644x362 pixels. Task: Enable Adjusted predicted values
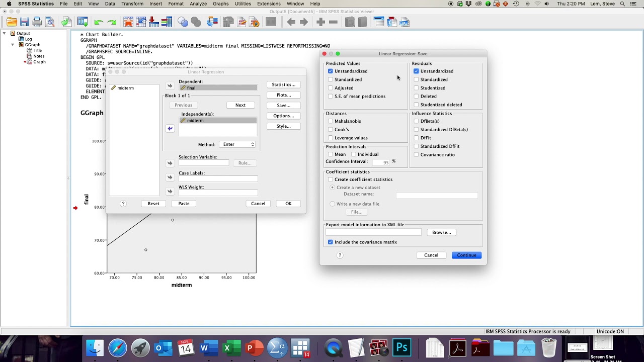(x=330, y=88)
